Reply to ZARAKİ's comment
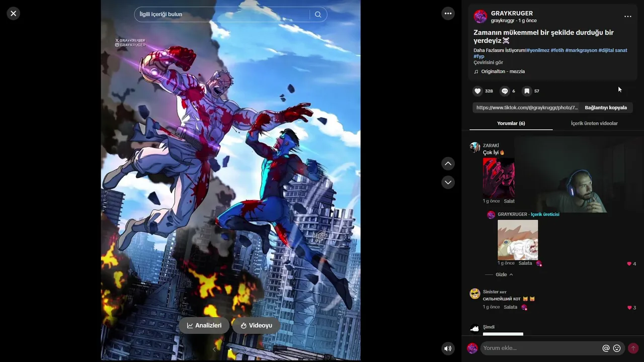 pos(509,201)
